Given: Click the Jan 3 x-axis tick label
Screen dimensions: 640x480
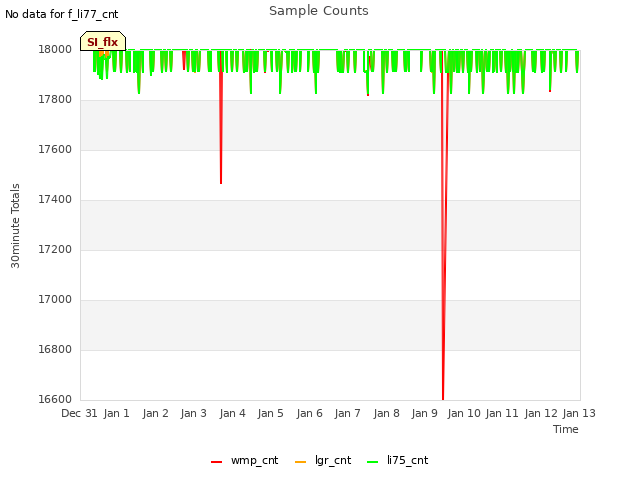Looking at the screenshot, I should click(194, 413).
